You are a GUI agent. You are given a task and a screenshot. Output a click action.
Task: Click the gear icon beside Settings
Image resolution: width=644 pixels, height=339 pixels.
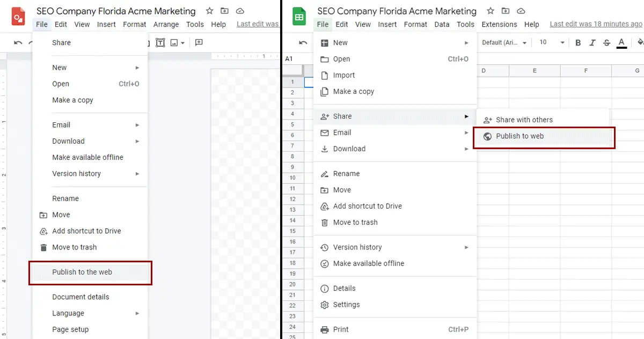pos(324,305)
